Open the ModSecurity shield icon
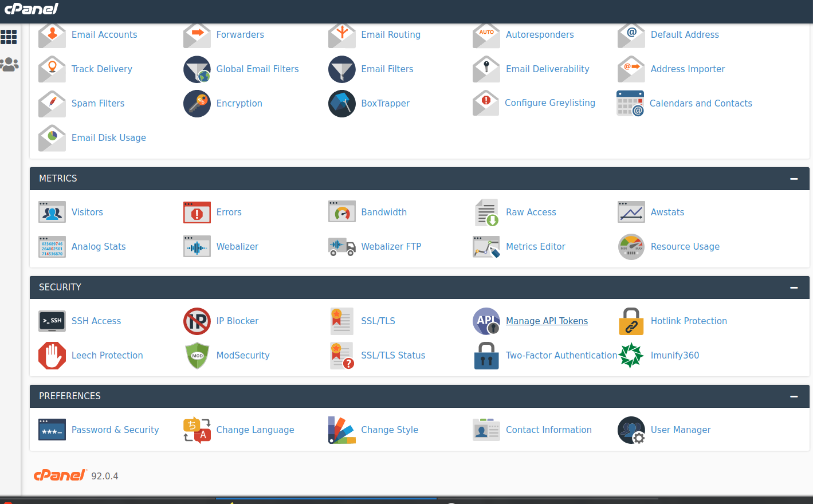 pos(197,356)
